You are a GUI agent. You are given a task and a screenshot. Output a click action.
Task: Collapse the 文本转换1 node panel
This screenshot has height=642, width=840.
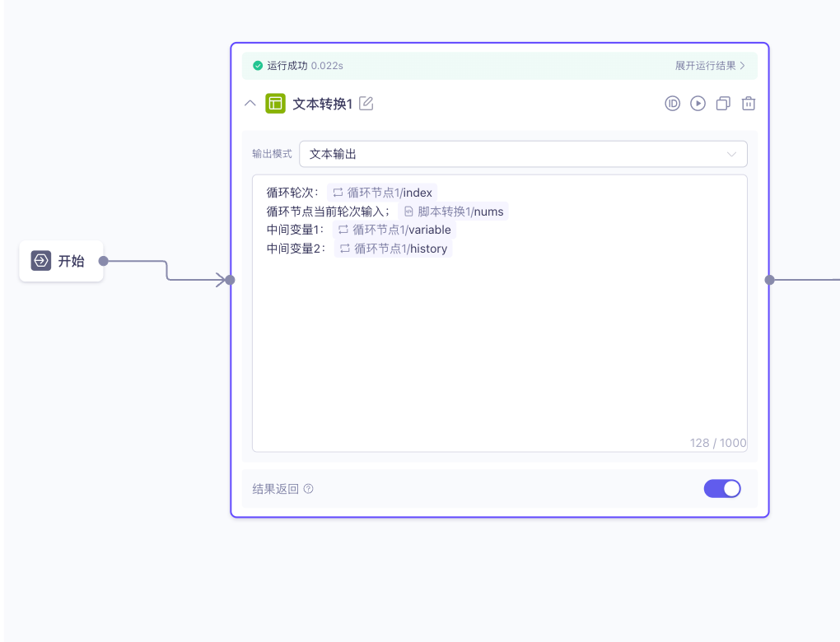pyautogui.click(x=250, y=103)
